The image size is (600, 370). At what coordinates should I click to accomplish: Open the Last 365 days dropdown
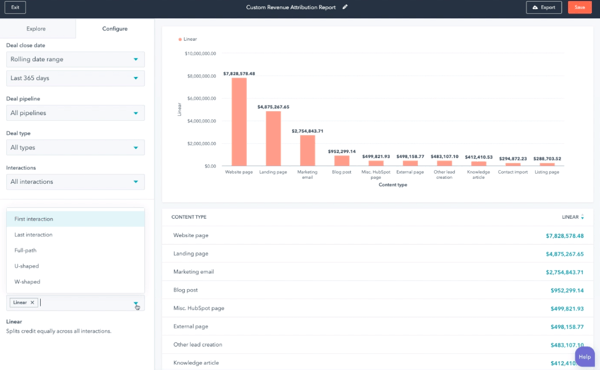tap(75, 78)
